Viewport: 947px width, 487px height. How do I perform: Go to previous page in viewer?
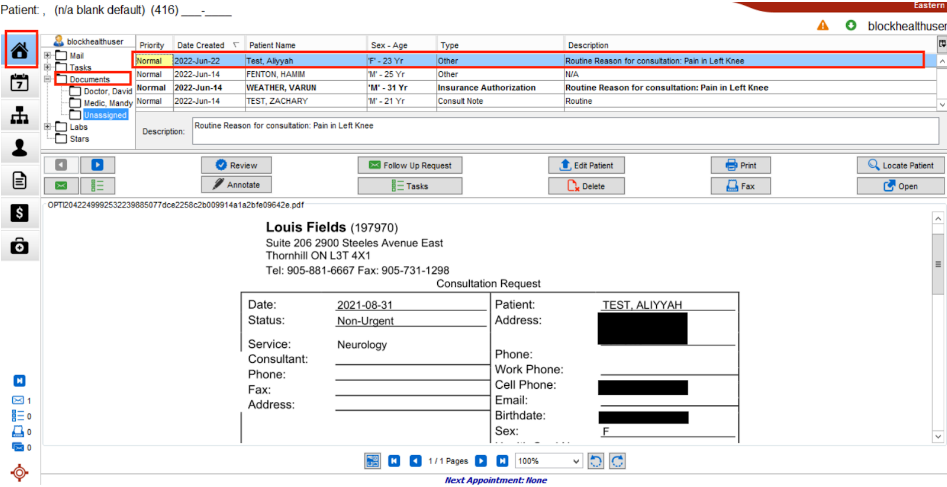415,461
